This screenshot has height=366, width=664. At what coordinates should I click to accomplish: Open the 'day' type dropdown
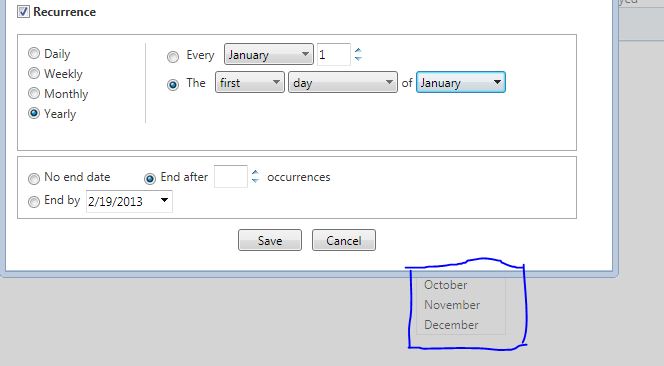click(x=343, y=82)
